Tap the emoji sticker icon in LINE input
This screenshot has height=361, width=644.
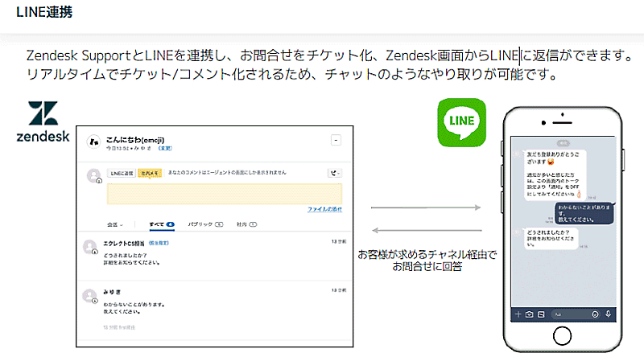[x=595, y=314]
